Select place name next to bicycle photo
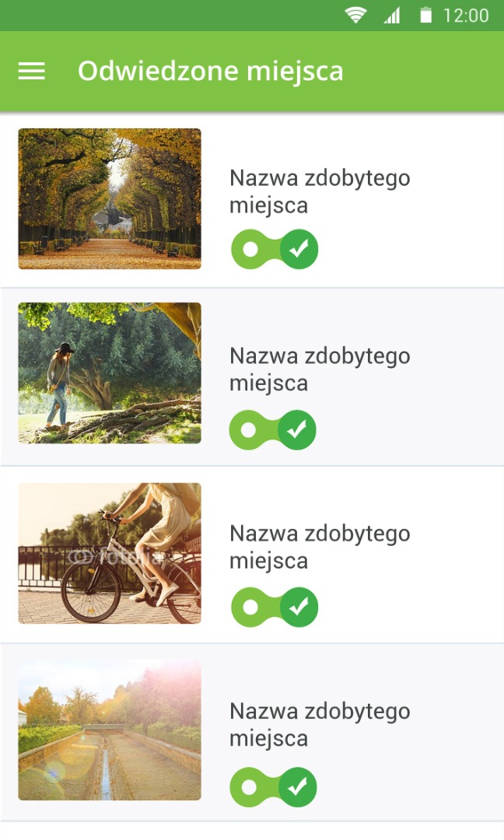This screenshot has width=504, height=840. click(320, 547)
